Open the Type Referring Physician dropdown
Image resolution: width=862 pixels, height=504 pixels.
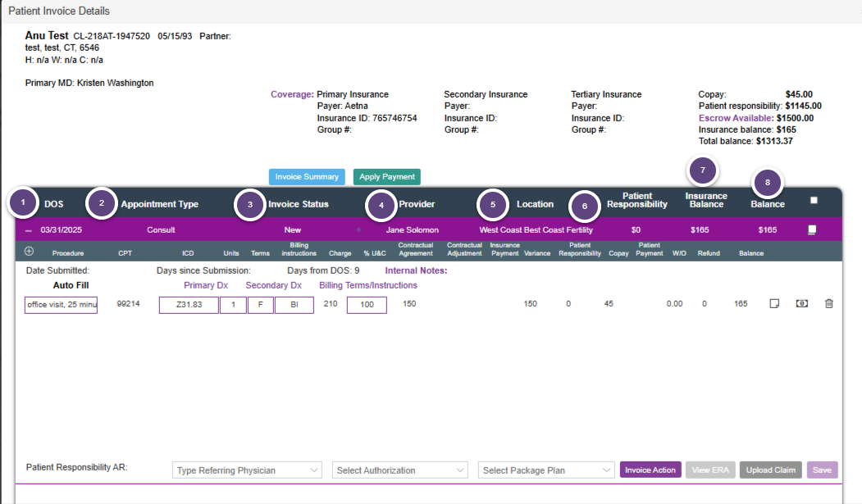(248, 470)
